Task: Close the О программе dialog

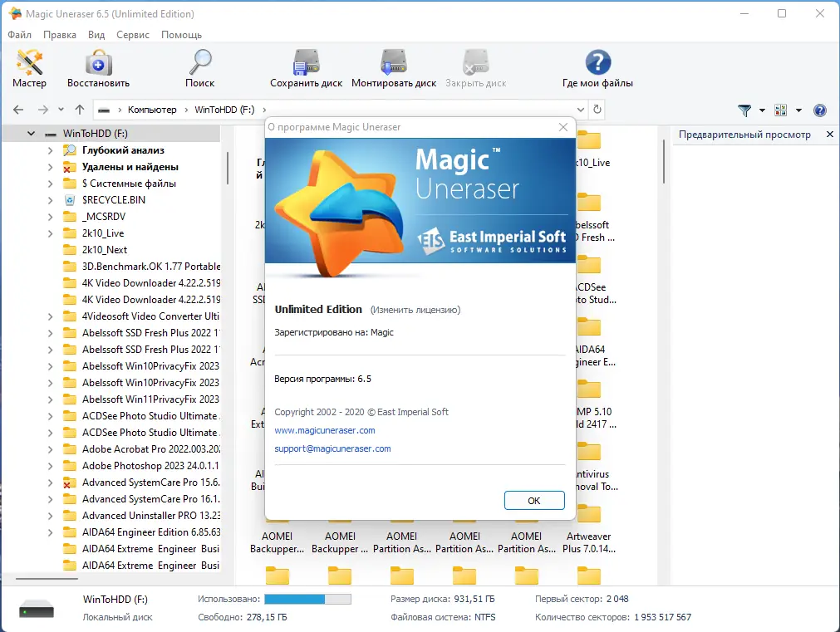Action: (x=563, y=127)
